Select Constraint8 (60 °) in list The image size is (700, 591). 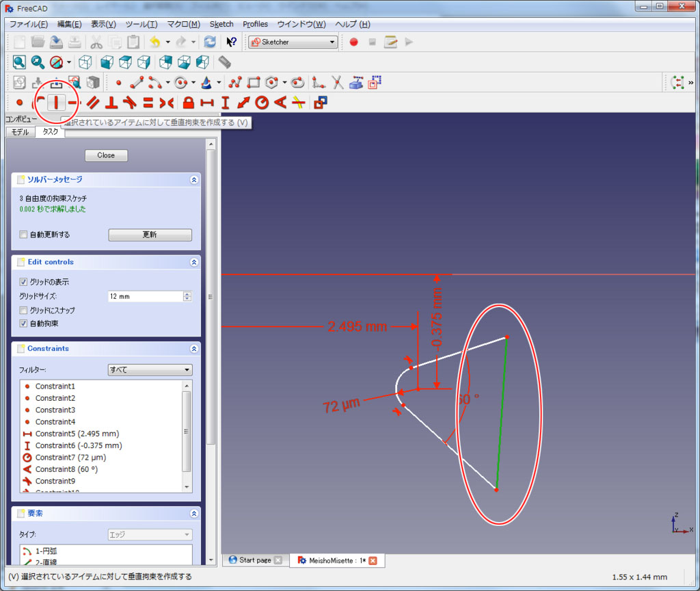66,469
